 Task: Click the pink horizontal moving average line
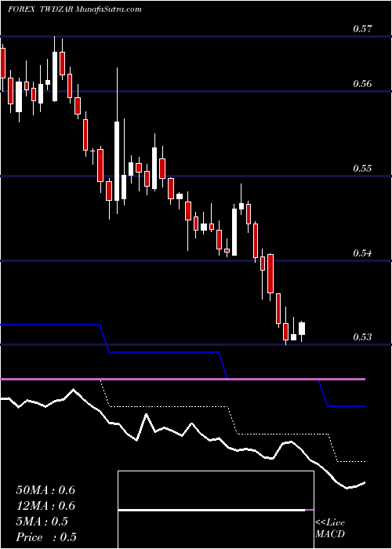click(x=183, y=379)
